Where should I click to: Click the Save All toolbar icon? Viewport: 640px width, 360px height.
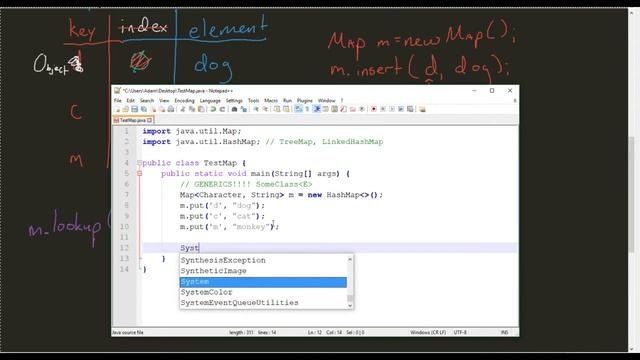coord(144,109)
